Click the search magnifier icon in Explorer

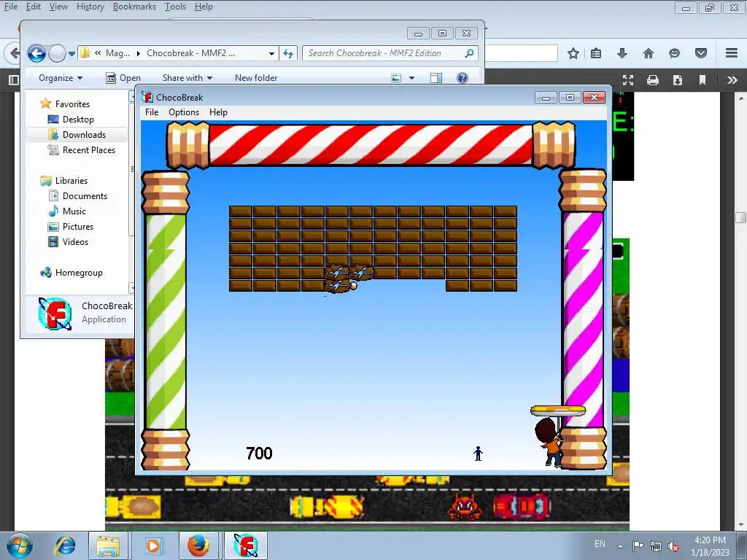(x=469, y=52)
